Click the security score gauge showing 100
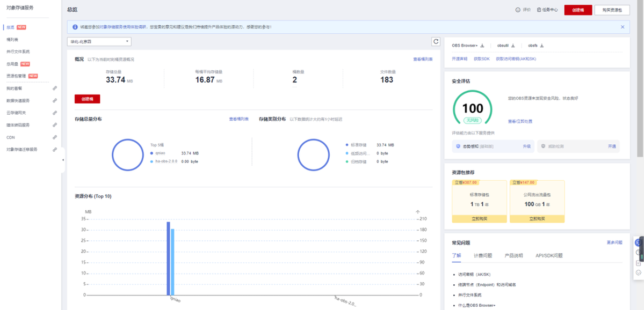 coord(473,107)
